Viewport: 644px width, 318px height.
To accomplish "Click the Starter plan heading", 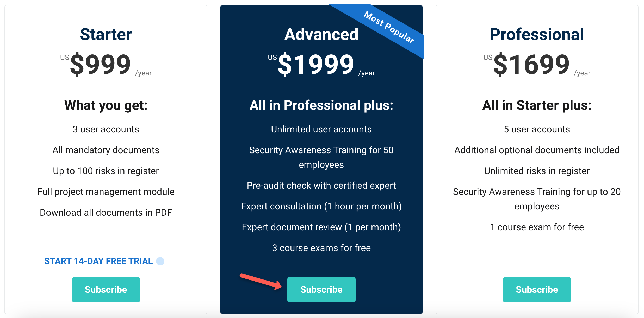I will (106, 34).
